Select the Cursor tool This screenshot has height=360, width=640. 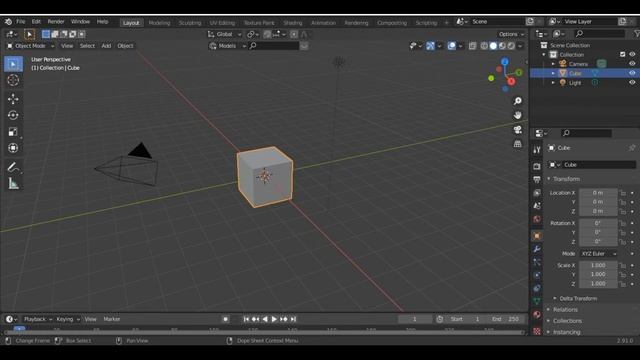coord(13,80)
